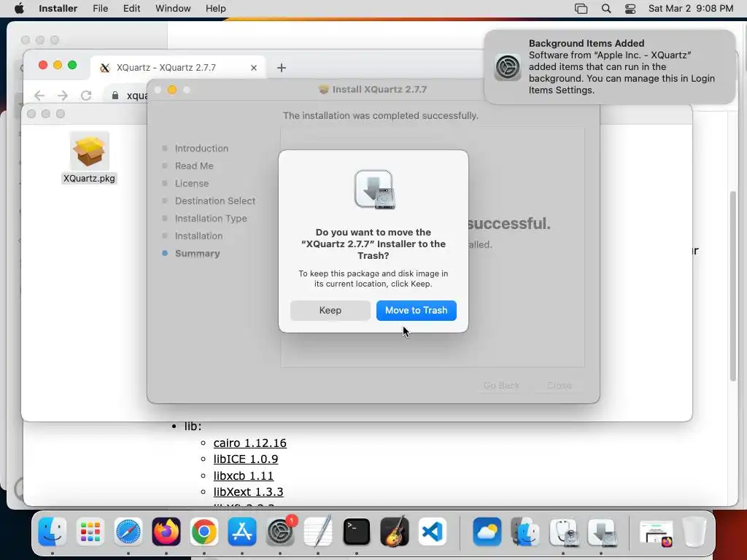Click the Background Items Added notification
The image size is (747, 560).
[610, 66]
